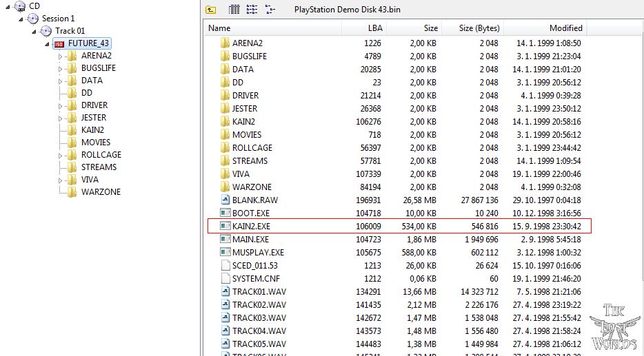This screenshot has width=644, height=356.
Task: Click the DRIVER folder icon in list
Action: [x=225, y=95]
